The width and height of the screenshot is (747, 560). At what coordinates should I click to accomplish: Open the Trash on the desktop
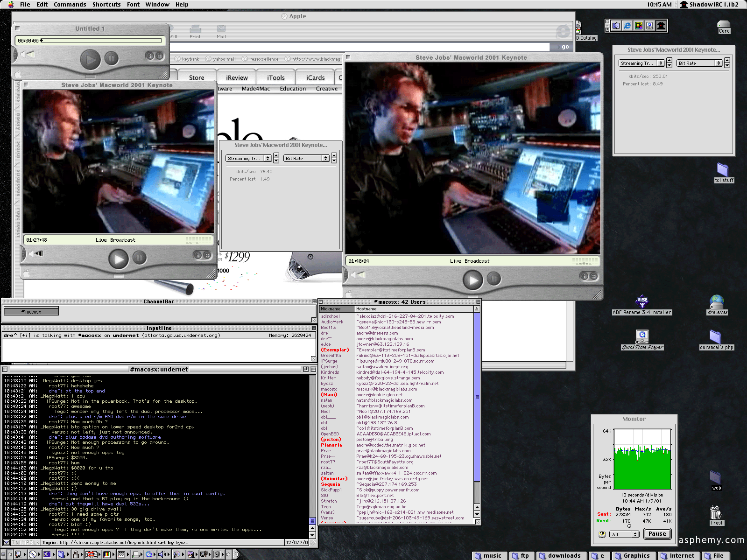click(716, 514)
